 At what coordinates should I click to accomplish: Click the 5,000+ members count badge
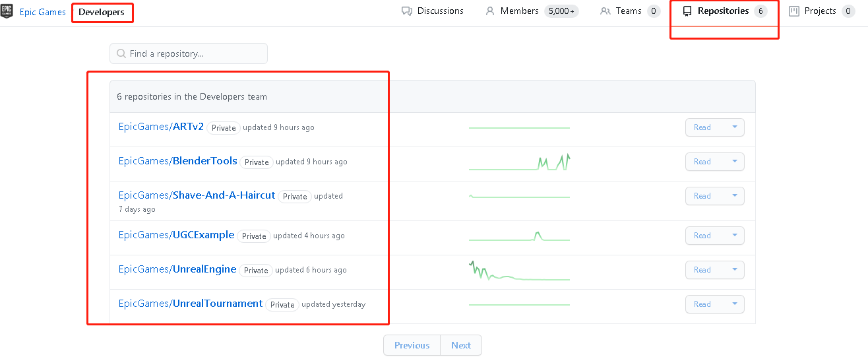pyautogui.click(x=561, y=11)
